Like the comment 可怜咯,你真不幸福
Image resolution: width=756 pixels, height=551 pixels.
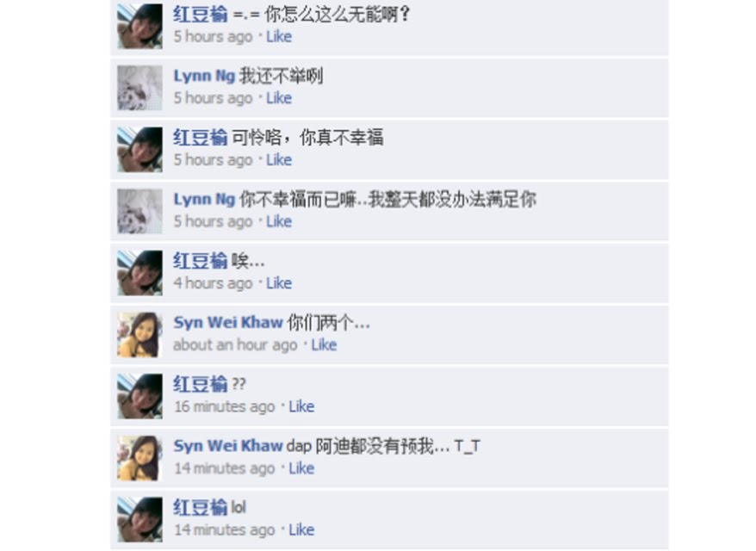[x=279, y=160]
